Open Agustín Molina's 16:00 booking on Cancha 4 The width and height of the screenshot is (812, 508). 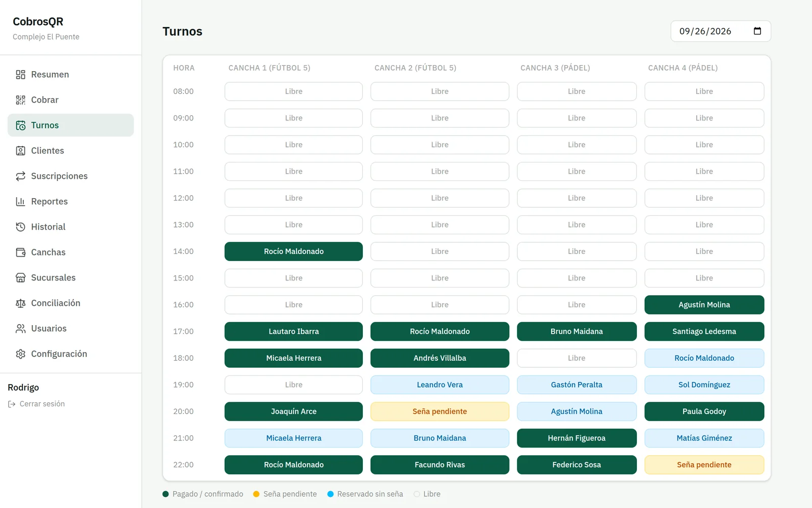click(x=704, y=305)
